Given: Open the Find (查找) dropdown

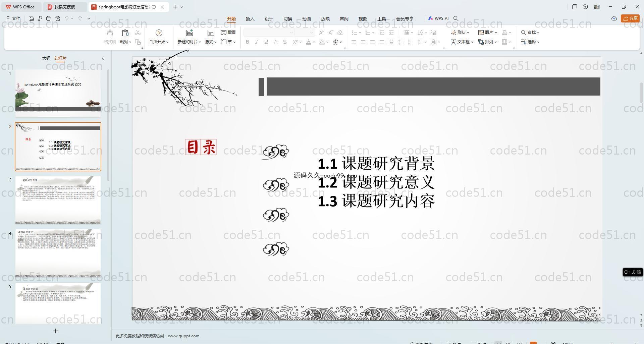Looking at the screenshot, I should click(x=530, y=33).
